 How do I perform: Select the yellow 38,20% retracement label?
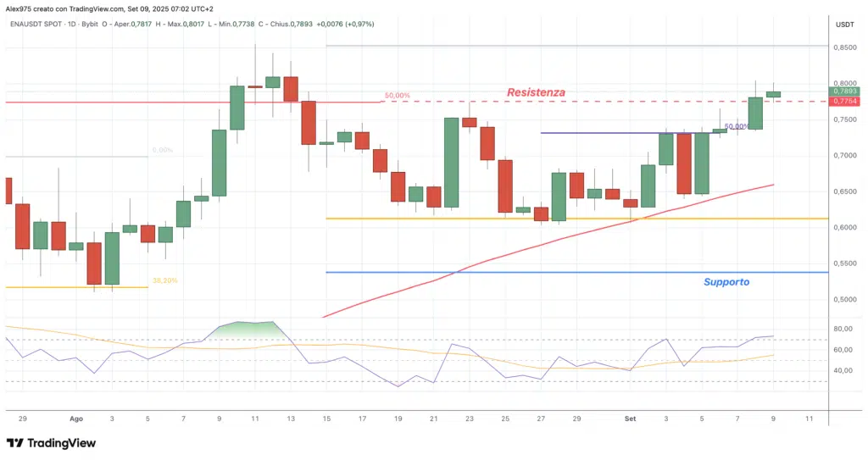(x=164, y=280)
